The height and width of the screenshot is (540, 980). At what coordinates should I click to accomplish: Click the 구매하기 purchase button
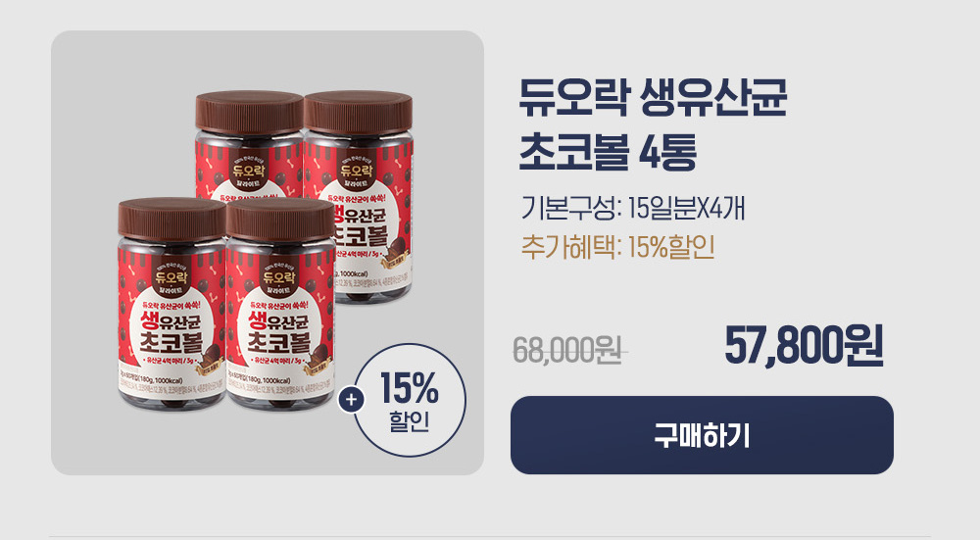point(702,435)
